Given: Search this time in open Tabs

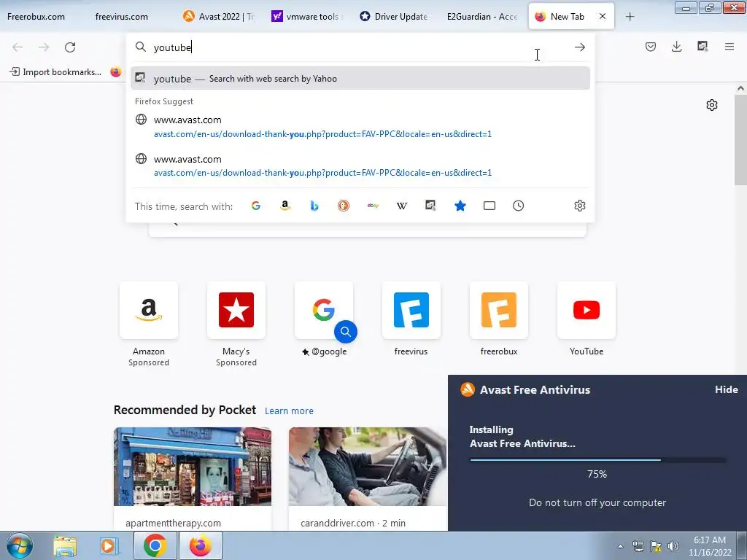Looking at the screenshot, I should point(489,206).
